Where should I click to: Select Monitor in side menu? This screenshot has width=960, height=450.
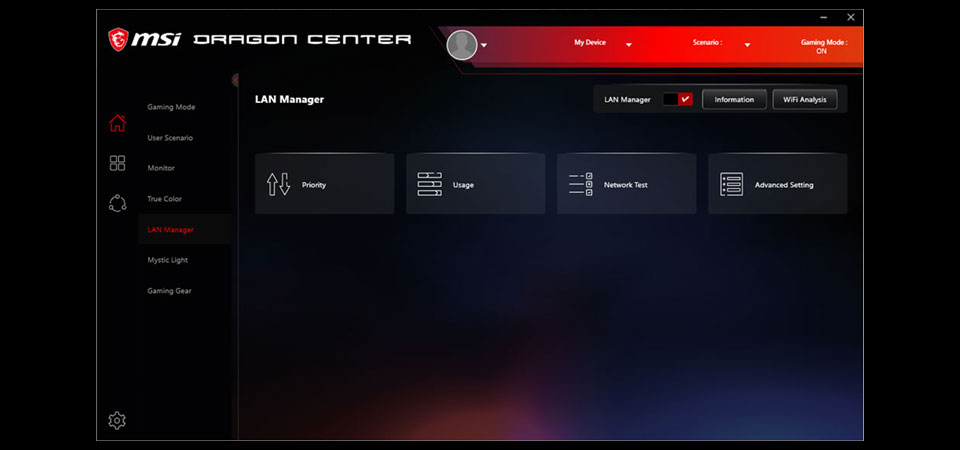click(x=161, y=168)
